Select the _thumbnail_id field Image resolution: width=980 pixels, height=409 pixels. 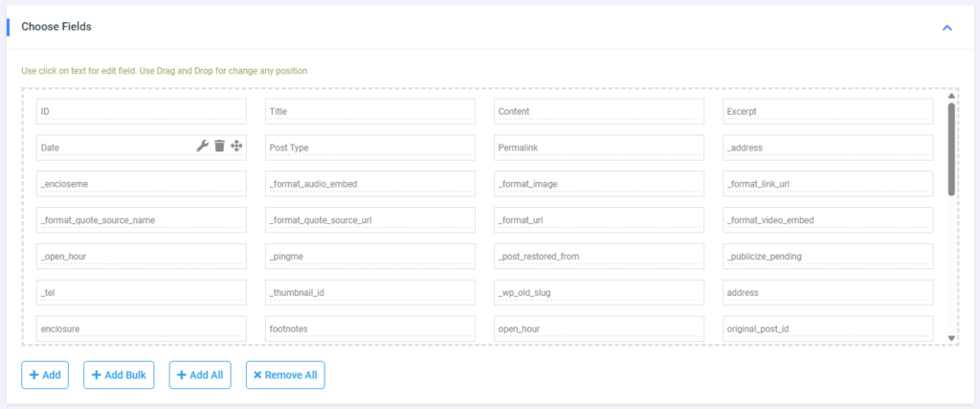[x=369, y=292]
